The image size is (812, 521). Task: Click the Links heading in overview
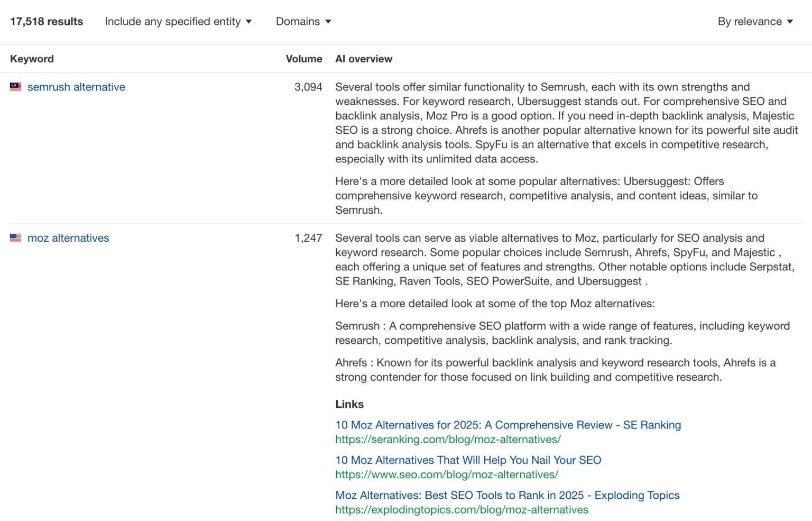[349, 404]
